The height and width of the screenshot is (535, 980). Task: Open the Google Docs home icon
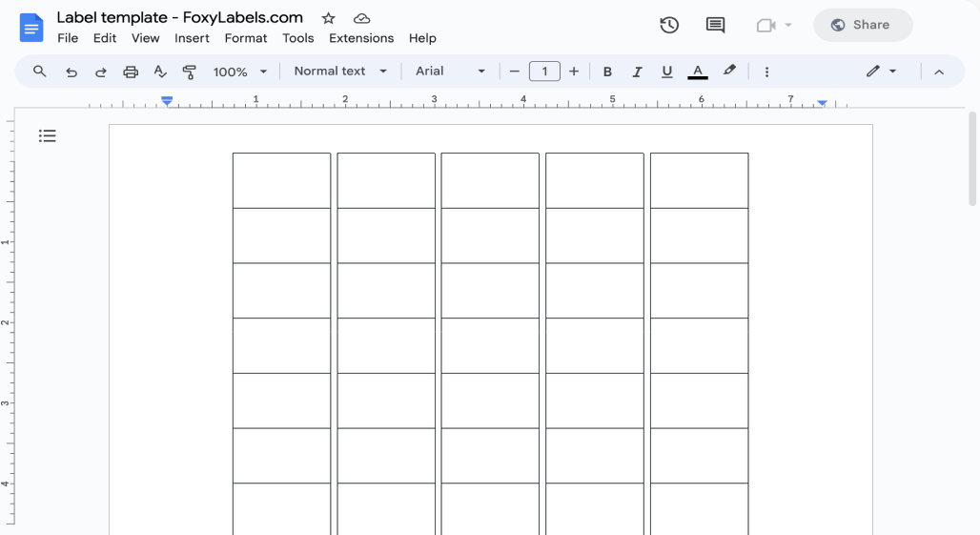31,28
